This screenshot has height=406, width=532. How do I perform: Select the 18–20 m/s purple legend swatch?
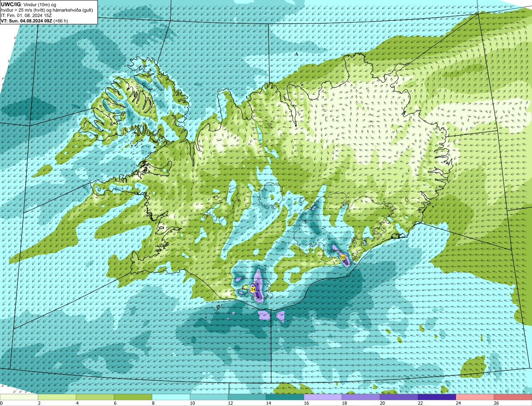tap(361, 397)
